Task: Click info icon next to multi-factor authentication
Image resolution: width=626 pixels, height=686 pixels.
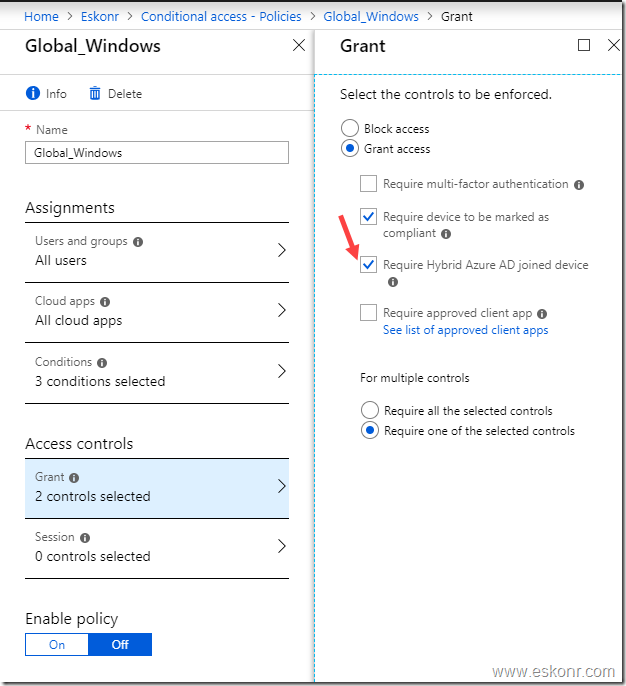Action: pos(579,185)
